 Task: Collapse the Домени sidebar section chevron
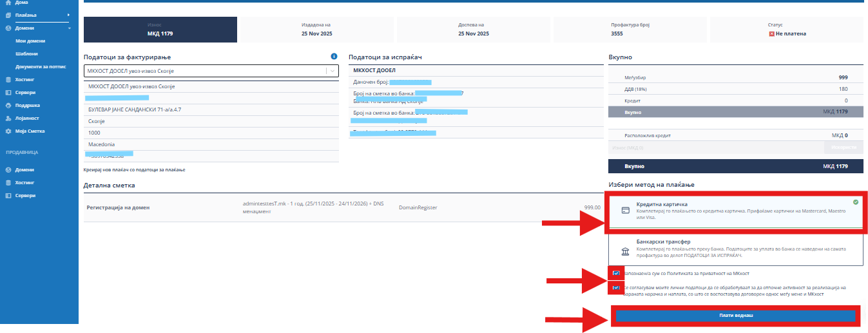coord(69,28)
